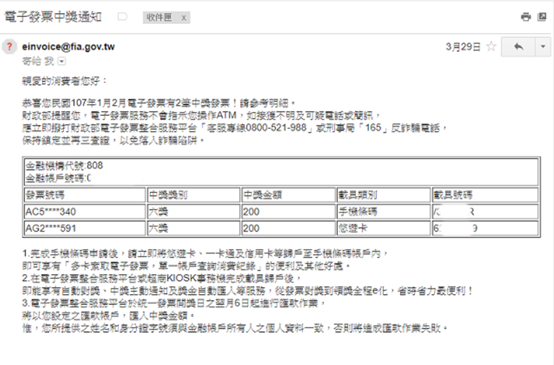Click 手機條碼 carrier type cell
Screen dimensions: 554x365
[383, 212]
